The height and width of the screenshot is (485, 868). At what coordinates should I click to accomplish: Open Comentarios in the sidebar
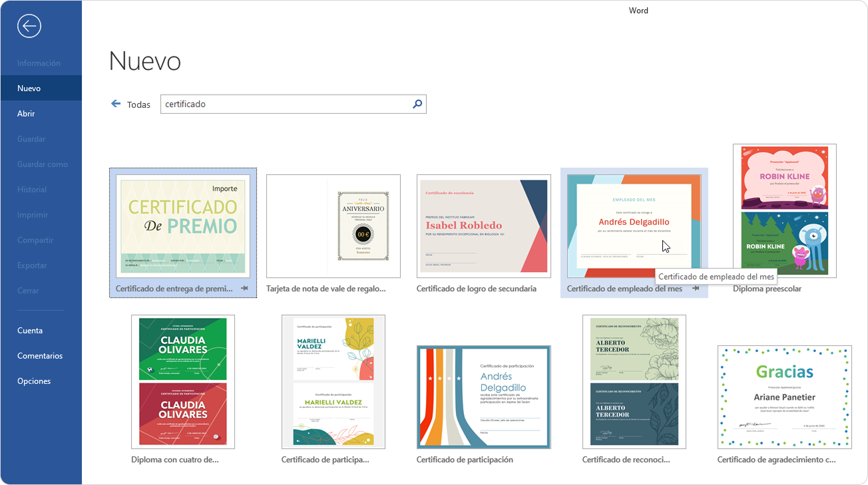40,356
